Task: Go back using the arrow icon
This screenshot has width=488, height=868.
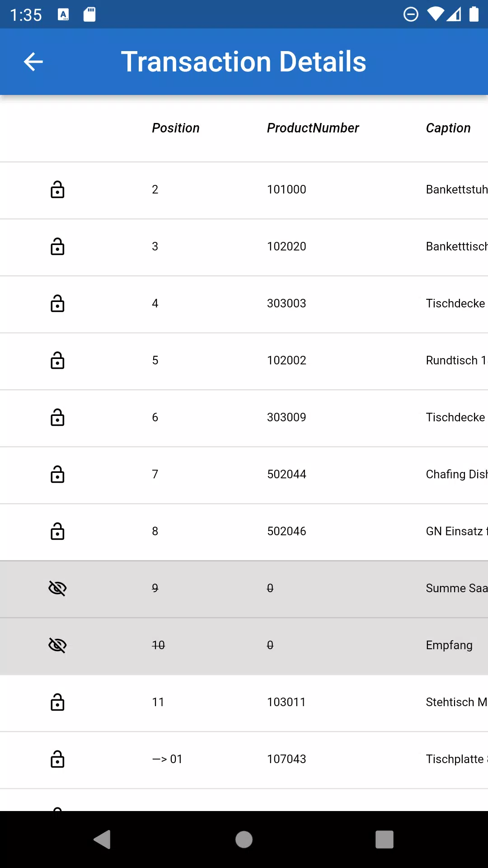Action: 33,62
